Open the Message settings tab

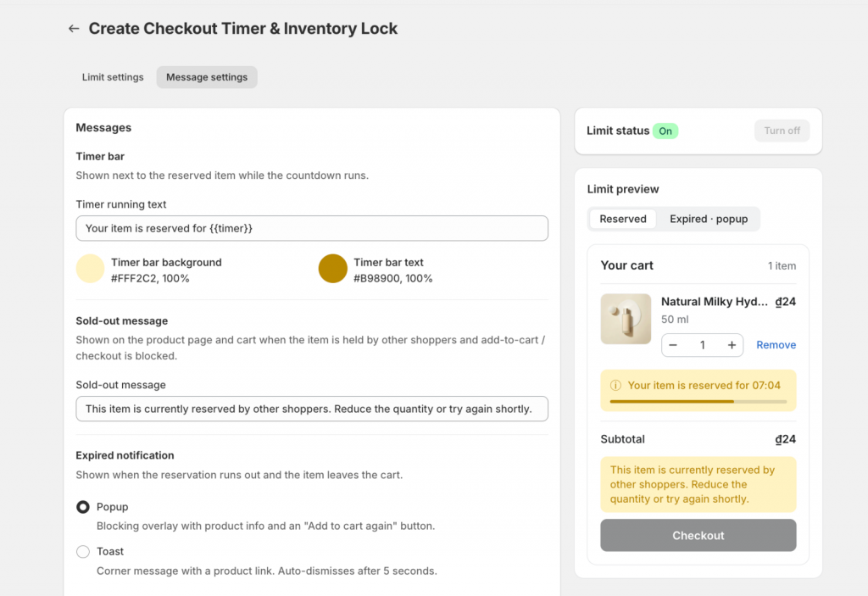(207, 77)
